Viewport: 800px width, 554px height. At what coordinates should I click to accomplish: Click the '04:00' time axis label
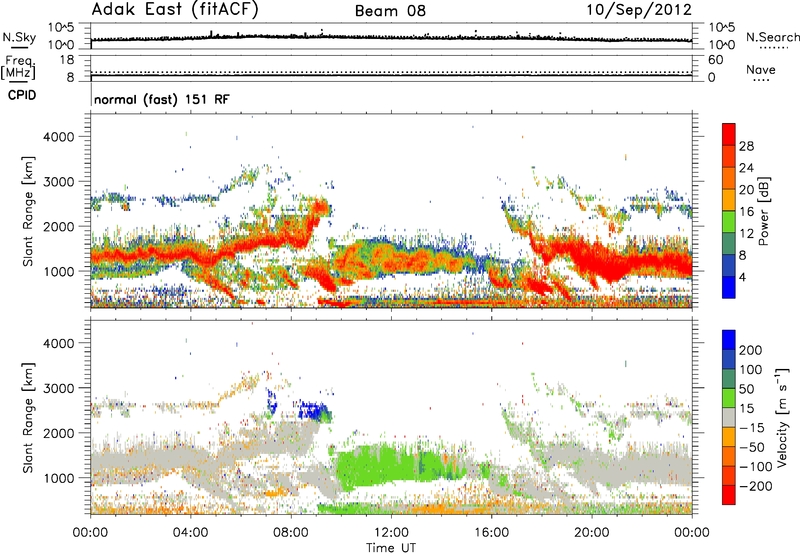pyautogui.click(x=191, y=533)
